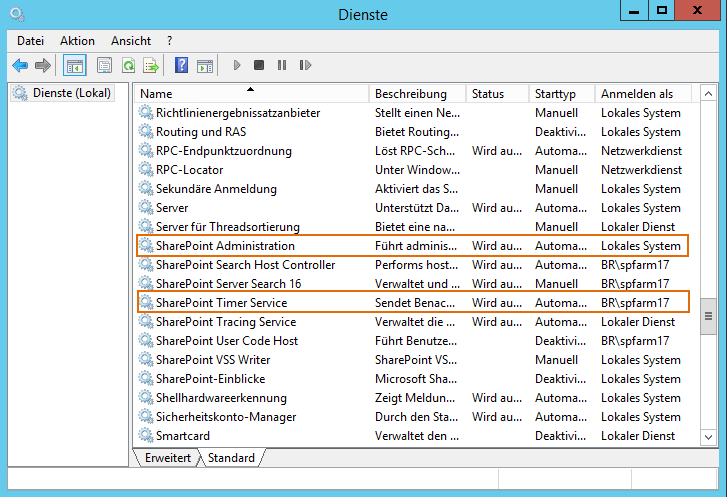Toggle the console tree show/hide icon
The image size is (727, 497).
pos(75,65)
